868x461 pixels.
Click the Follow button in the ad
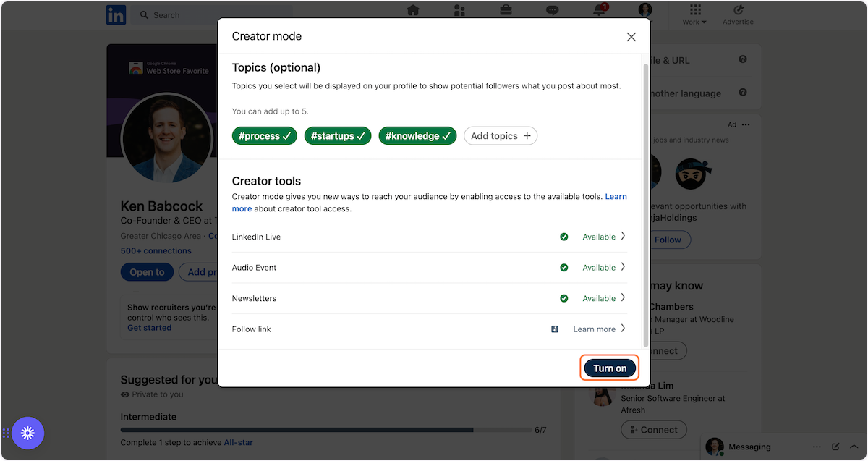668,240
